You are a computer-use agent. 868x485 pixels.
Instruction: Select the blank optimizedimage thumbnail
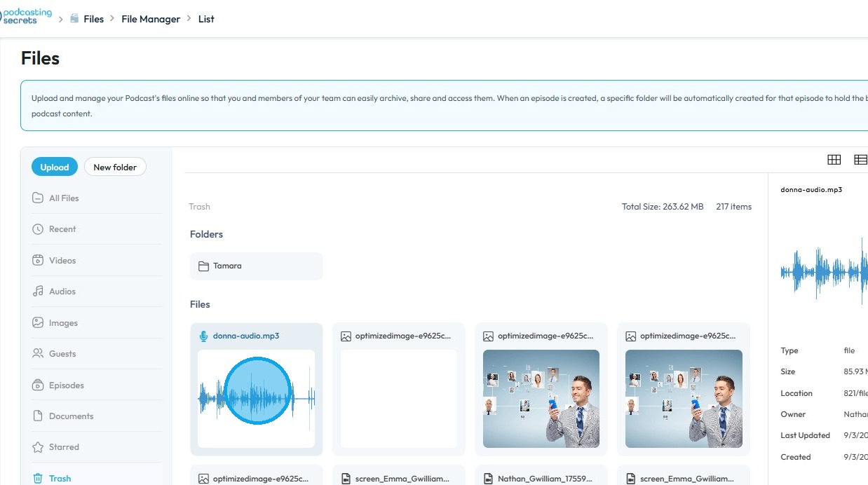(x=399, y=399)
